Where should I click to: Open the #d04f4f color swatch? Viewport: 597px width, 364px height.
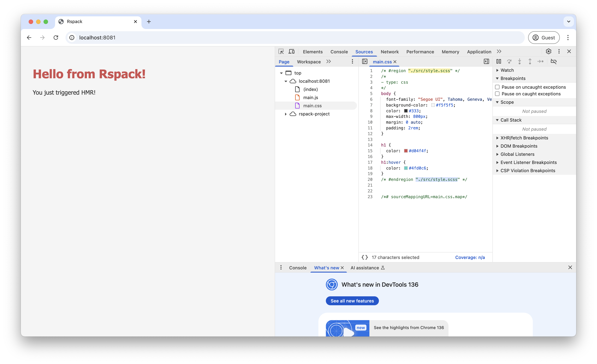[406, 151]
